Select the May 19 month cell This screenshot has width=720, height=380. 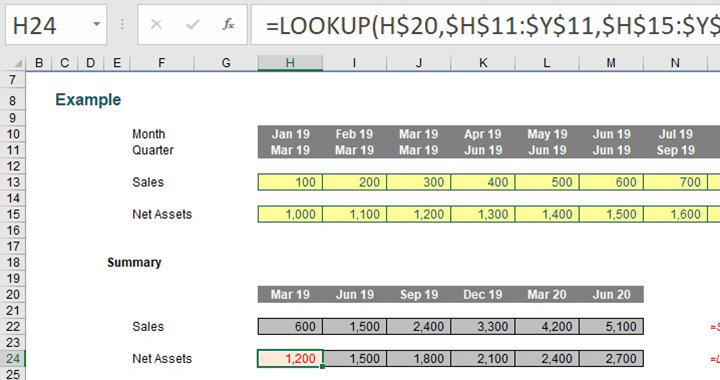547,134
